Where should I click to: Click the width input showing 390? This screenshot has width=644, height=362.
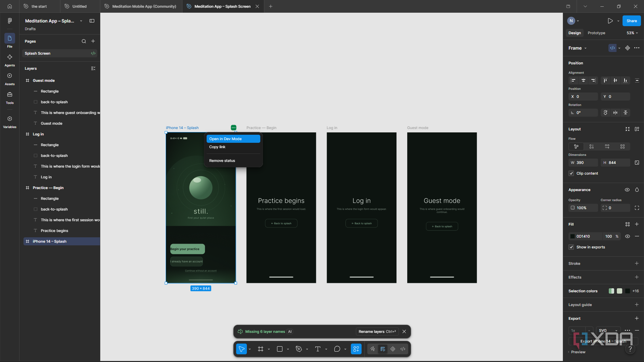point(583,163)
